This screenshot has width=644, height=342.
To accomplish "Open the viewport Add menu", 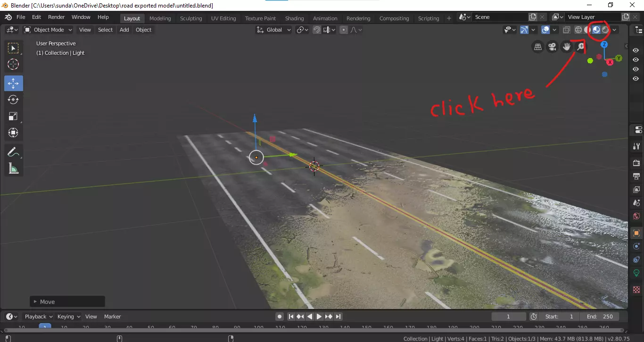I will coord(124,30).
